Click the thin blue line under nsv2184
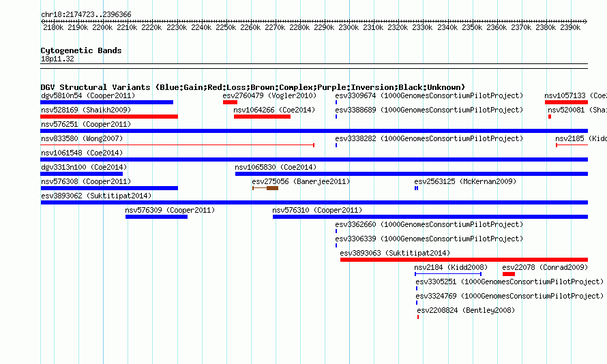 [448, 274]
